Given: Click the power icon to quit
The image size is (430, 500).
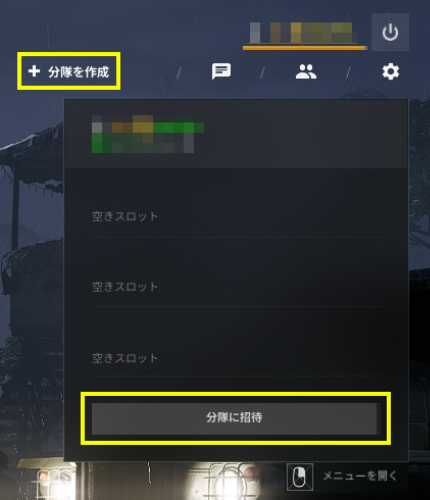Looking at the screenshot, I should pyautogui.click(x=390, y=32).
